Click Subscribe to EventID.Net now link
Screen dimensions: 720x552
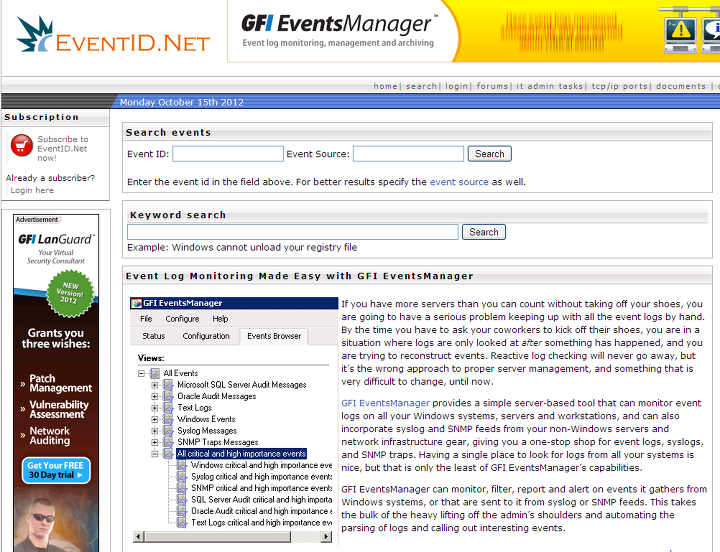click(x=62, y=148)
